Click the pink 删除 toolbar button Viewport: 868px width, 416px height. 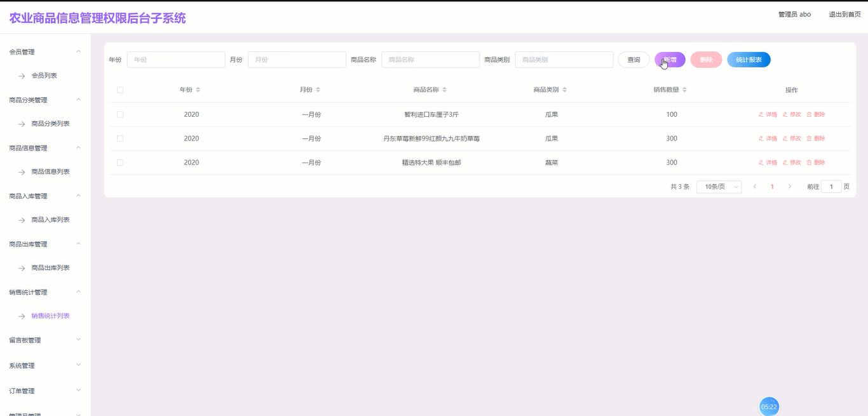[x=706, y=60]
